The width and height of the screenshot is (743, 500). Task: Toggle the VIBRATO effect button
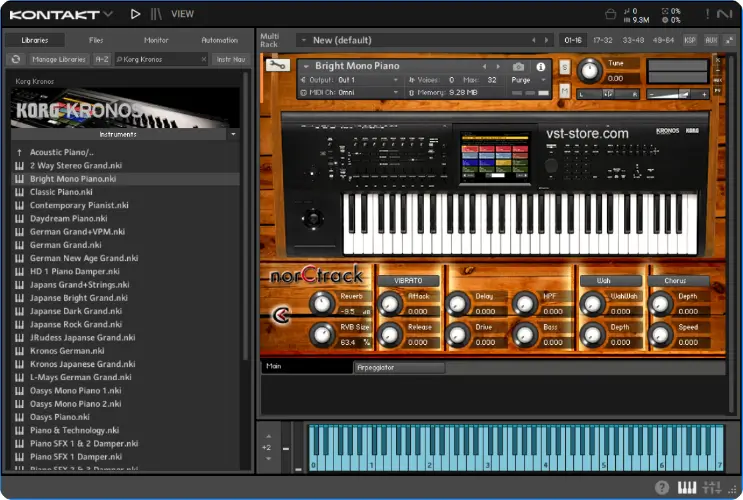tap(407, 281)
